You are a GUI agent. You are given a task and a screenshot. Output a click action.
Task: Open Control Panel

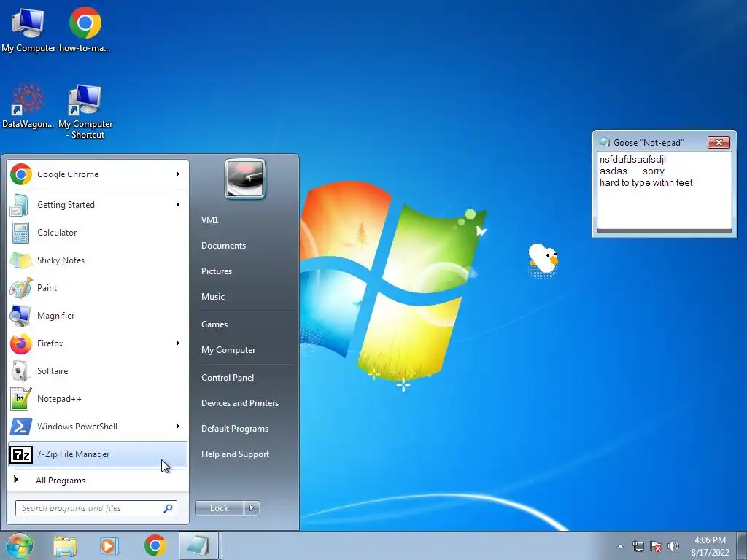[228, 378]
